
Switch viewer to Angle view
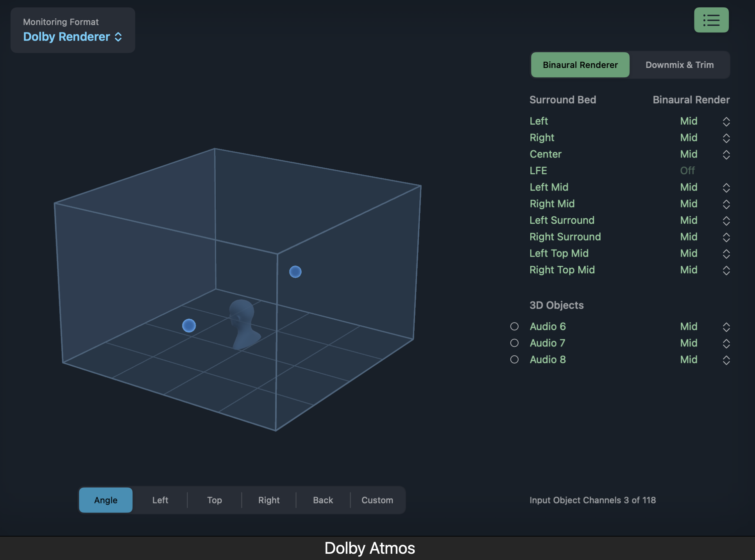point(106,500)
